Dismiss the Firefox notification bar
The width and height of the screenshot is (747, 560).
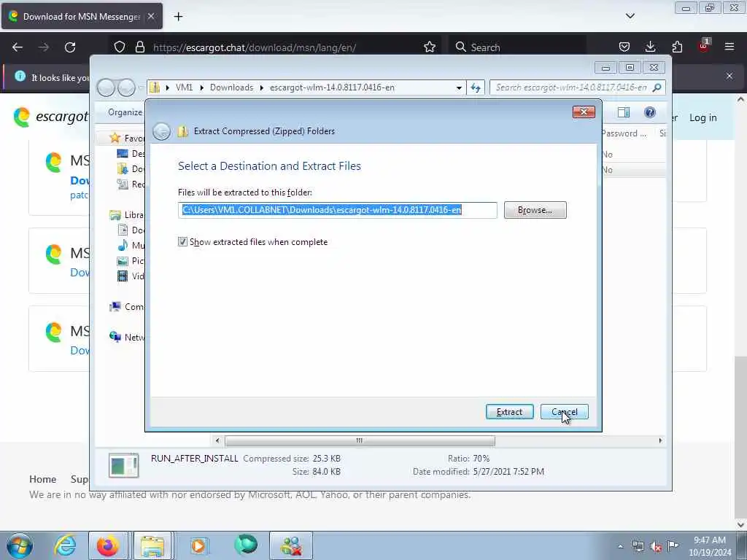tap(729, 76)
